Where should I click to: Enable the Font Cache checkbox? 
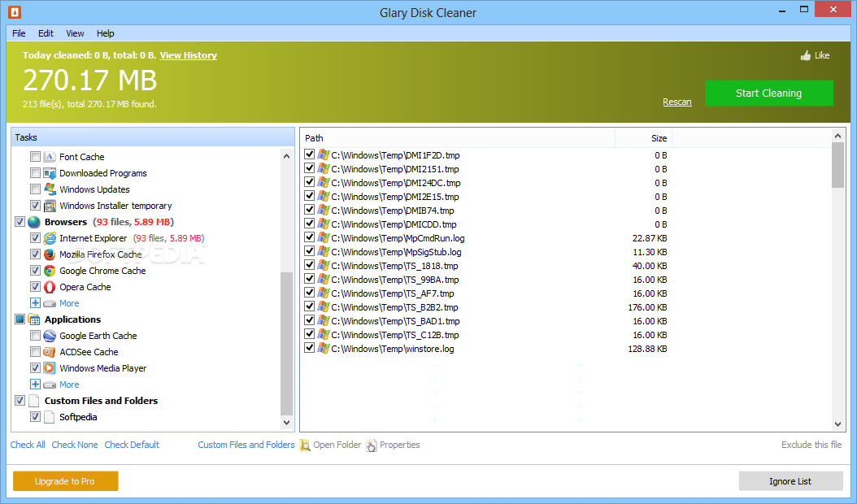click(x=36, y=157)
